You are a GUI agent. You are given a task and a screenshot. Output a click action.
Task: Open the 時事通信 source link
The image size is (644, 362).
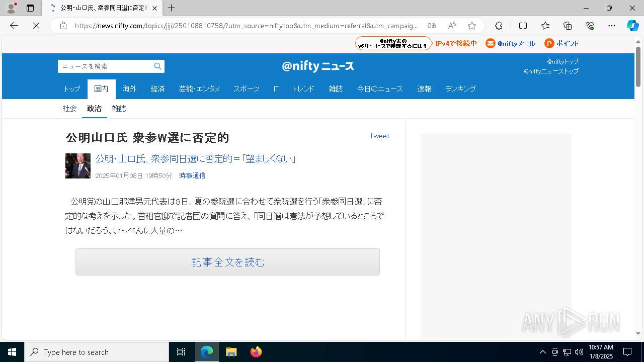192,175
